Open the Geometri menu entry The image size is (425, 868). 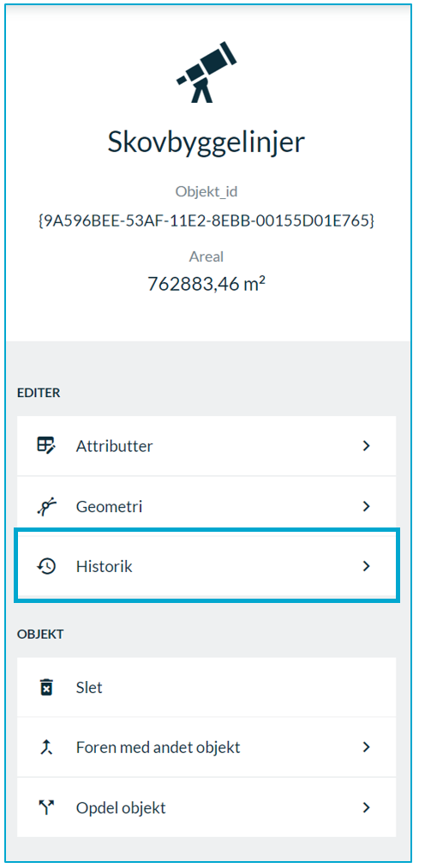(x=207, y=506)
